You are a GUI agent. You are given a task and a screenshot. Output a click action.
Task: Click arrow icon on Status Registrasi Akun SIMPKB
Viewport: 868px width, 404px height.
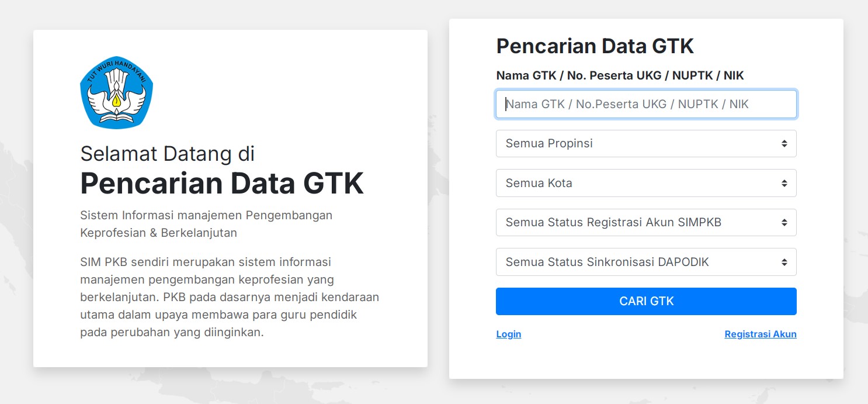coord(784,223)
